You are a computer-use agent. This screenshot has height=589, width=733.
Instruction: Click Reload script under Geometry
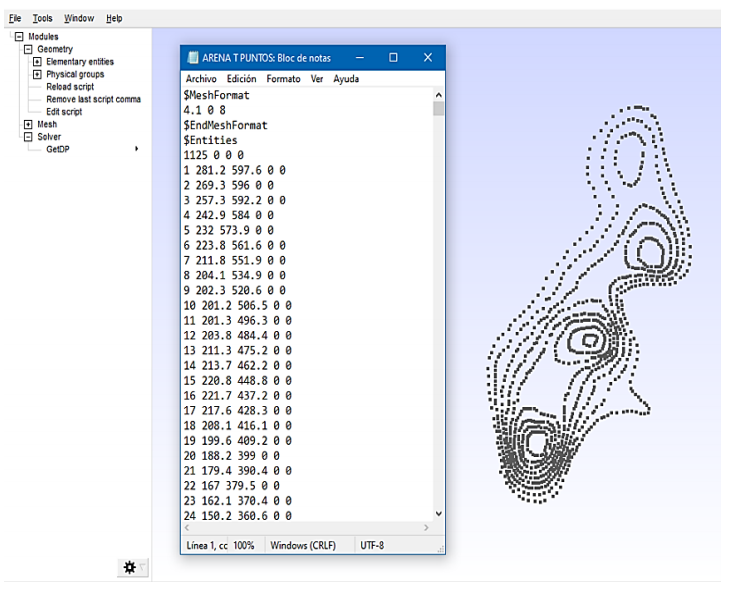pyautogui.click(x=69, y=87)
